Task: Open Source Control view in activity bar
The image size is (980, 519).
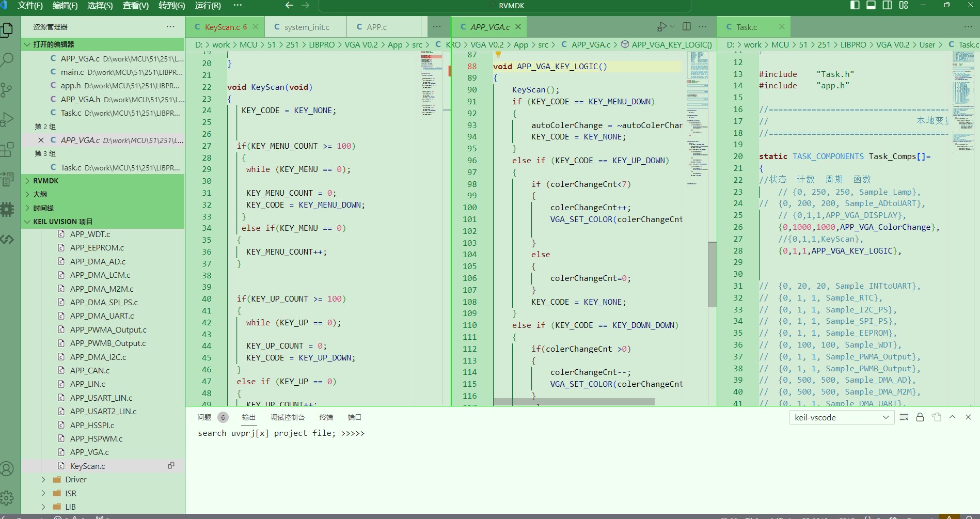Action: pos(7,90)
